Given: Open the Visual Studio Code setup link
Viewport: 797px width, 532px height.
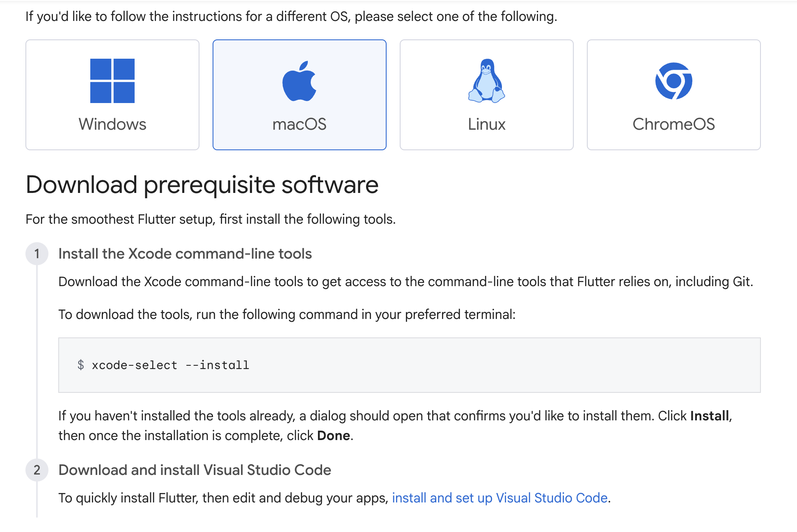Looking at the screenshot, I should pyautogui.click(x=499, y=498).
